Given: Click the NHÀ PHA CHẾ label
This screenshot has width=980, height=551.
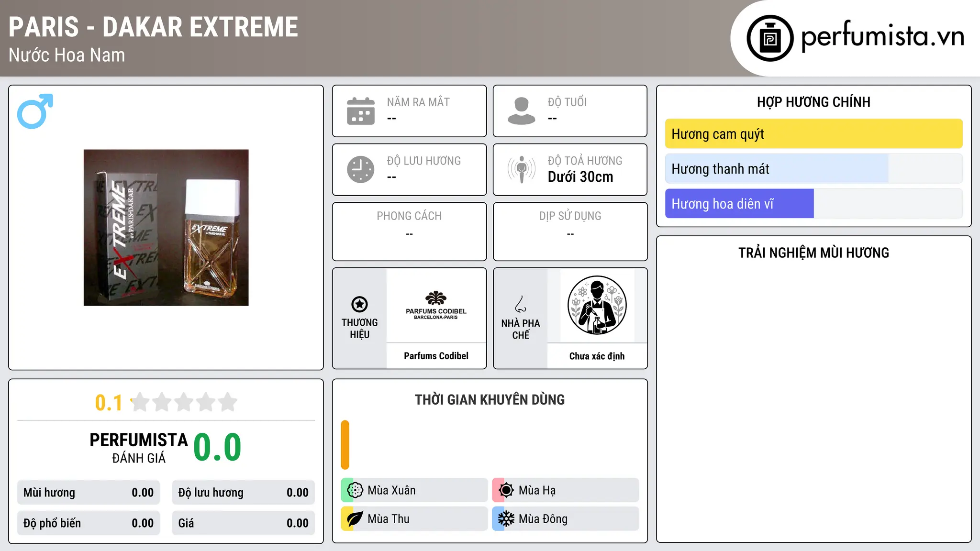Looking at the screenshot, I should (x=521, y=329).
